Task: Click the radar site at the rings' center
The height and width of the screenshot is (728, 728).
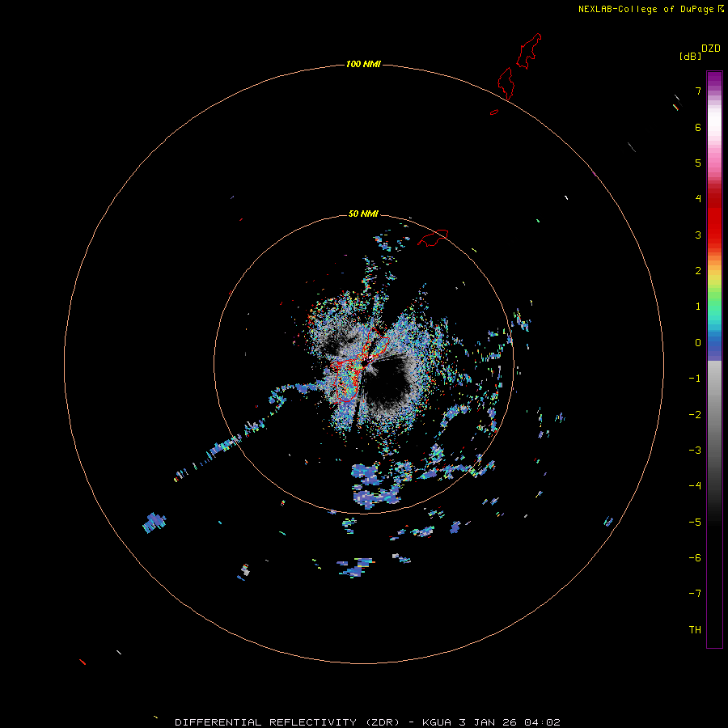Action: pyautogui.click(x=364, y=365)
